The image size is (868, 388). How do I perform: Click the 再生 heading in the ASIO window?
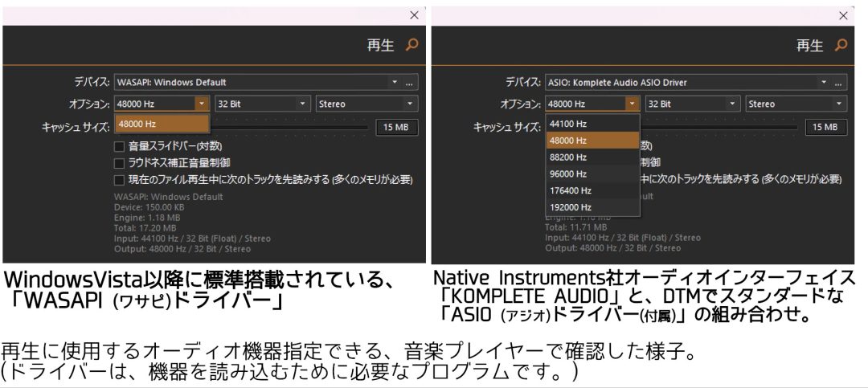click(x=810, y=45)
